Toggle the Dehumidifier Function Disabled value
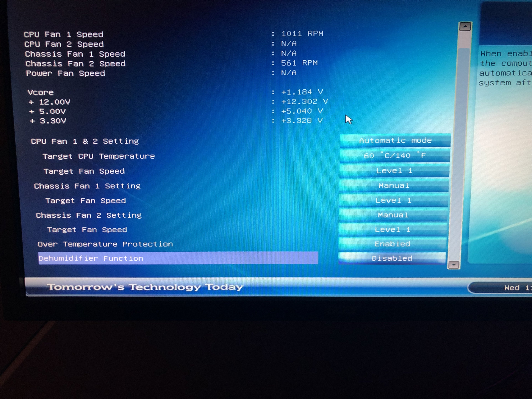Image resolution: width=532 pixels, height=399 pixels. click(392, 258)
